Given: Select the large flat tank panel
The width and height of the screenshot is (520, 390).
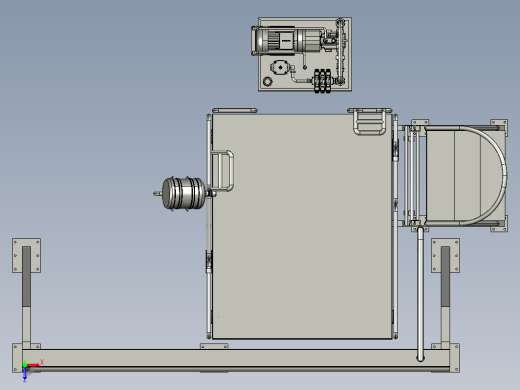Looking at the screenshot, I should pos(302,227).
